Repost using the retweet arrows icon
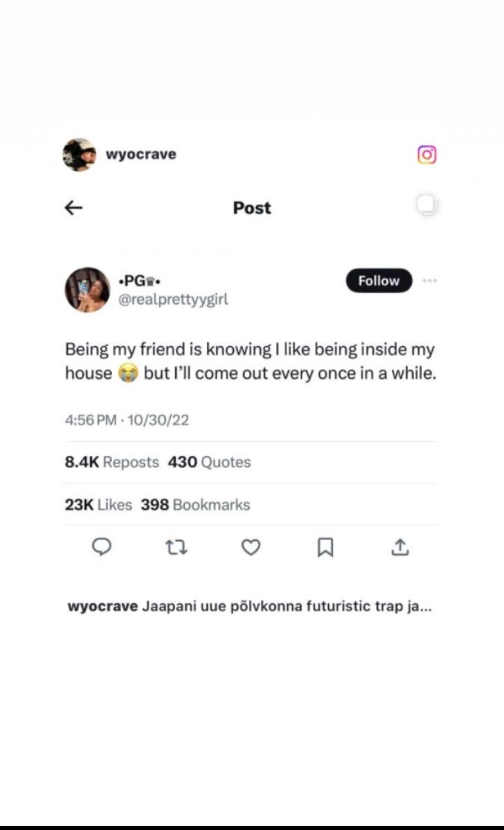504x830 pixels. 176,547
